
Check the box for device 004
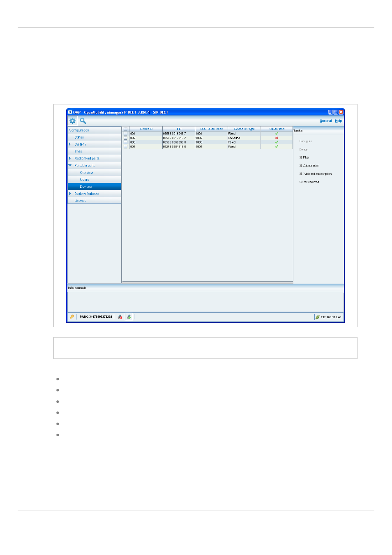(x=126, y=146)
